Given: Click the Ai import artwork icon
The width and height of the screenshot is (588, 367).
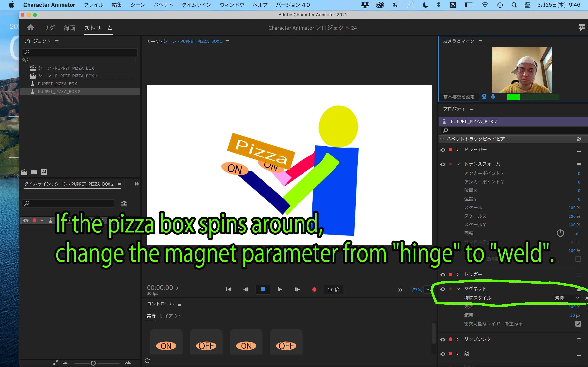Looking at the screenshot, I should [44, 172].
